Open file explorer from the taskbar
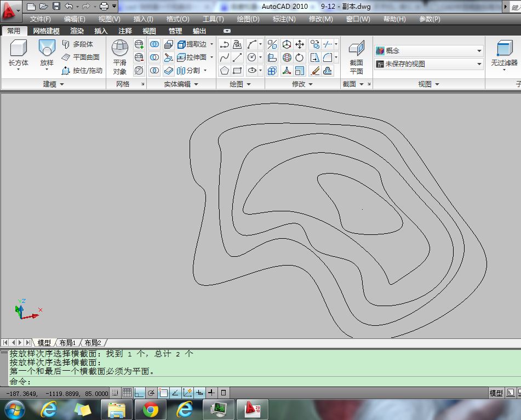The width and height of the screenshot is (521, 420). tap(117, 410)
